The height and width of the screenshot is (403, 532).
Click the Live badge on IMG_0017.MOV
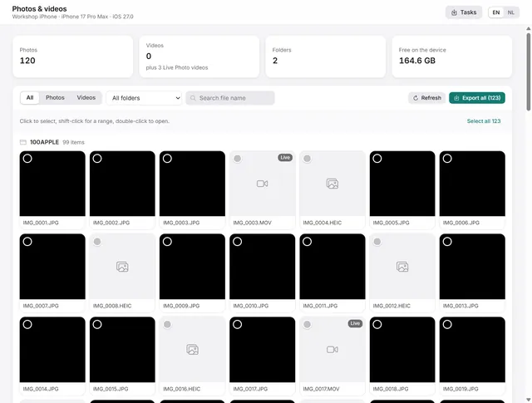(x=355, y=323)
